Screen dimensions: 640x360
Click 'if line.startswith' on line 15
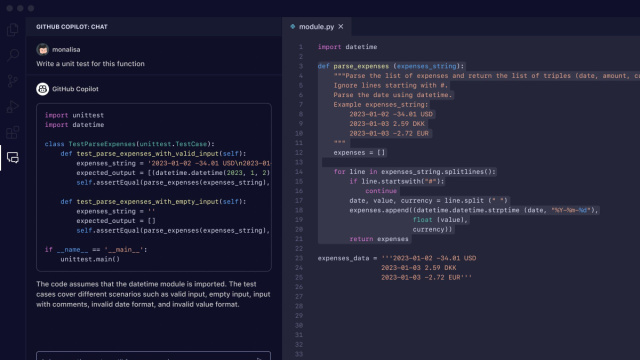point(397,181)
